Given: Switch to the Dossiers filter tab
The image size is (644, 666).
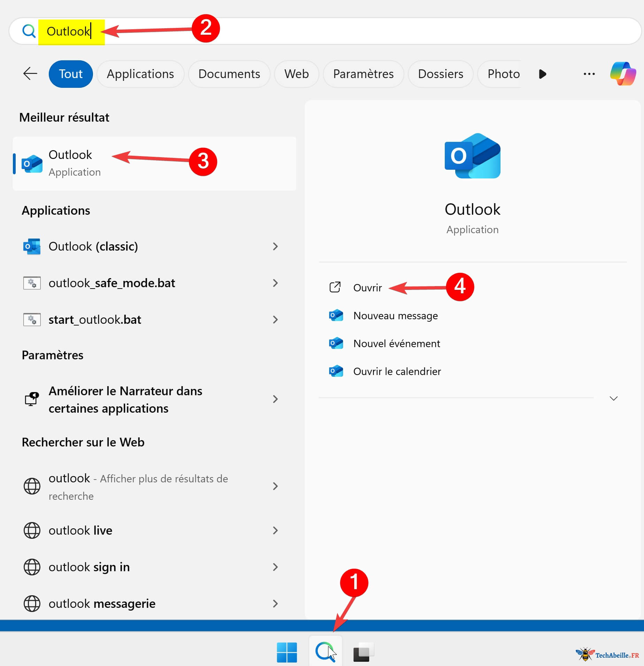Looking at the screenshot, I should (441, 74).
